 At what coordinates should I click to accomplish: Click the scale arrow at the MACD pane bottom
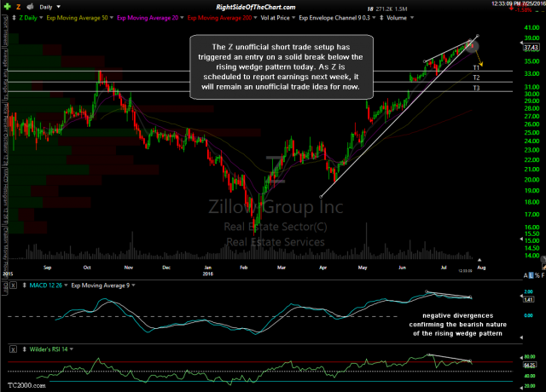pos(521,337)
